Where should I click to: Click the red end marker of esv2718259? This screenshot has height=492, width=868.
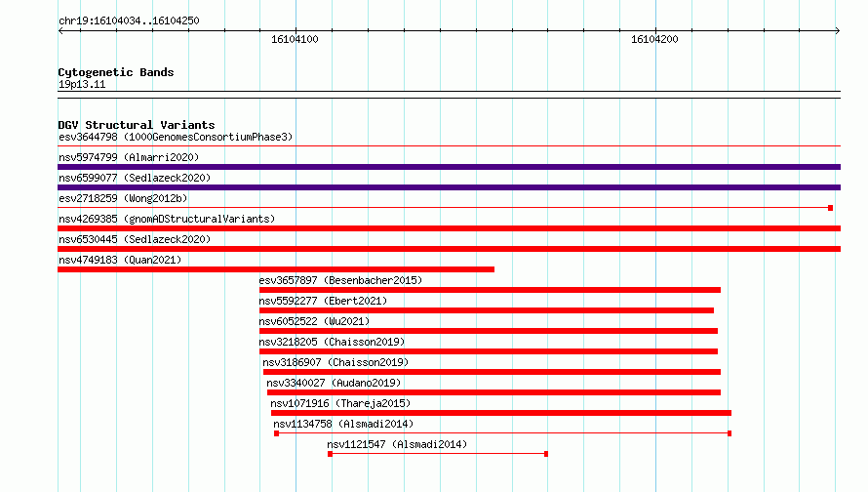830,208
